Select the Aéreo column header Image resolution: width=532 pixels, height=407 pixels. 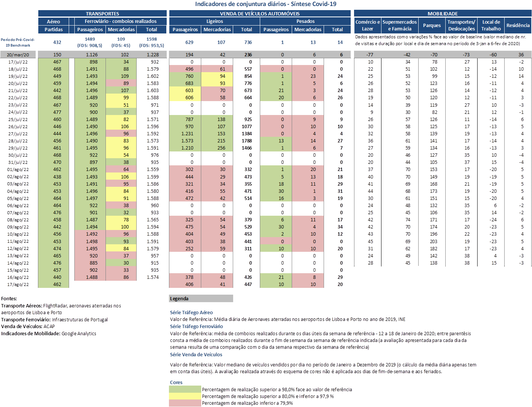tap(54, 21)
